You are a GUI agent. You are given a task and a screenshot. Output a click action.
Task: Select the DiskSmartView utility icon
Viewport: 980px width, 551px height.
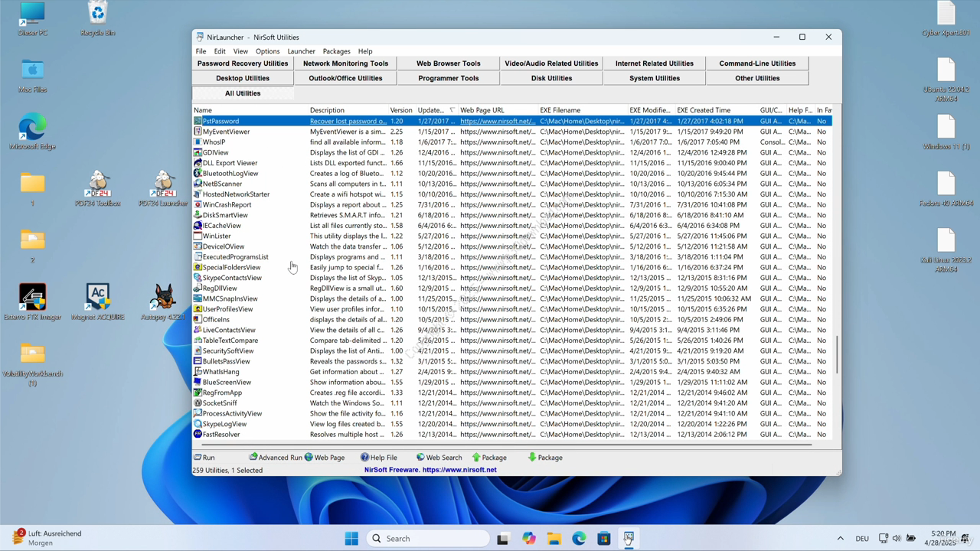click(198, 215)
